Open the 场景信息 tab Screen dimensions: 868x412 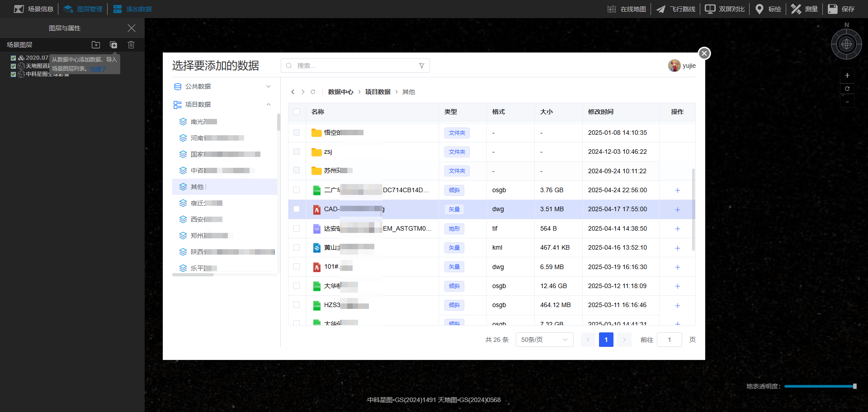point(34,9)
